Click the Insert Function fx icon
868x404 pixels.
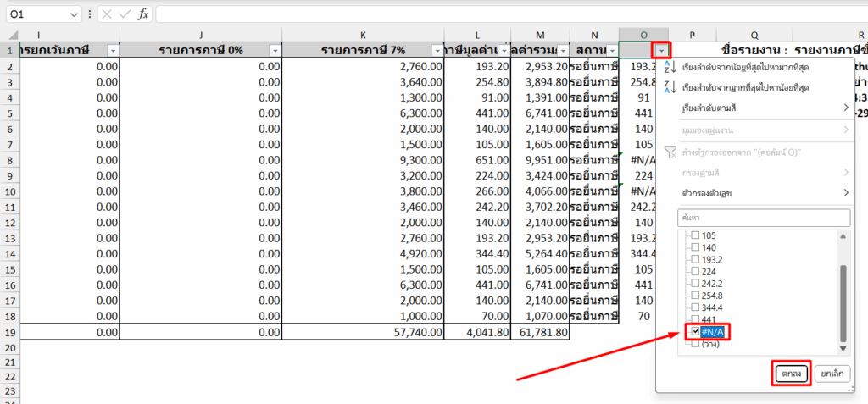tap(144, 14)
